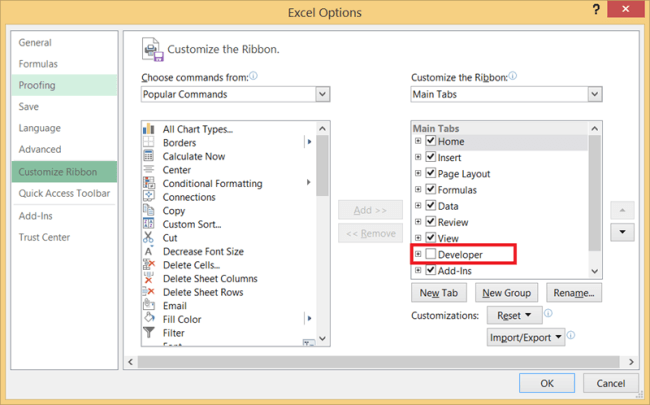Select the Conditional Formatting icon
Image resolution: width=650 pixels, height=405 pixels.
coord(149,184)
